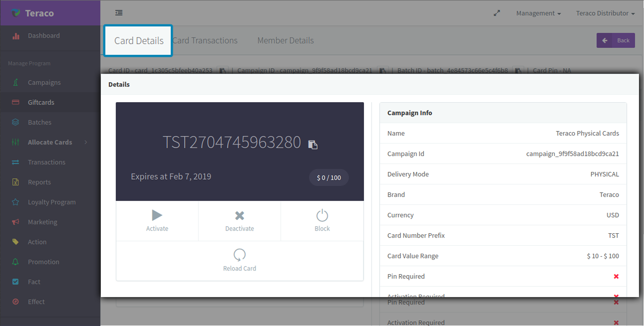The image size is (644, 326).
Task: Click the USD currency value
Action: click(613, 215)
